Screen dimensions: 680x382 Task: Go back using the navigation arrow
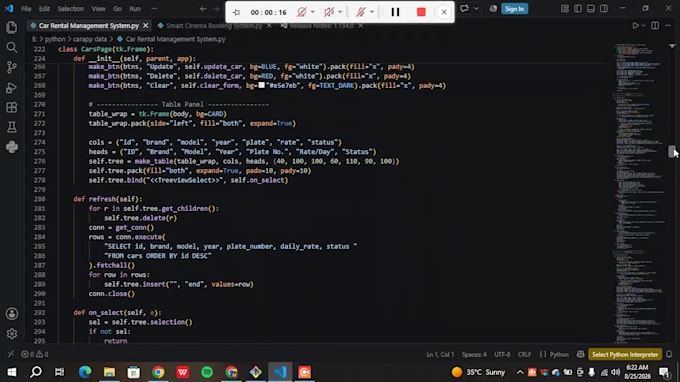click(x=203, y=9)
